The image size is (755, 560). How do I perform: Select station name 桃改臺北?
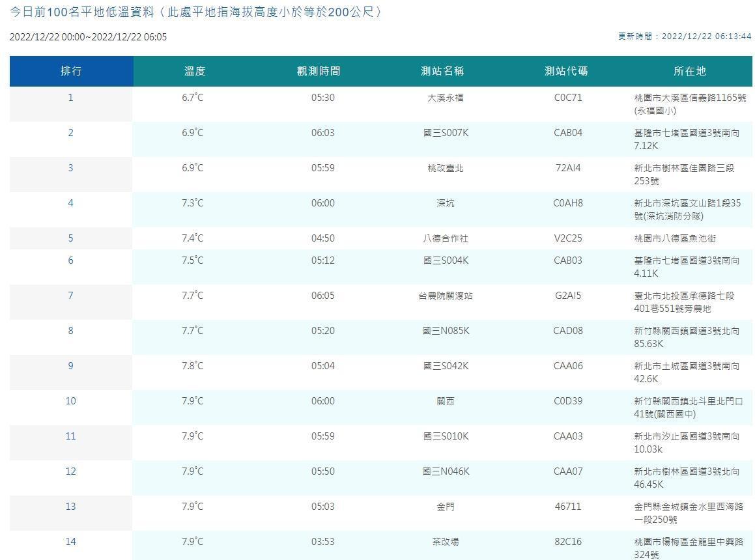(x=446, y=168)
